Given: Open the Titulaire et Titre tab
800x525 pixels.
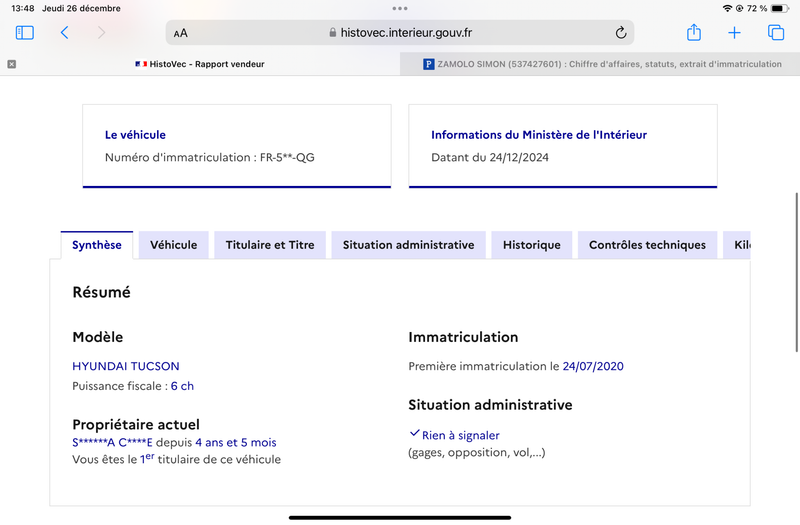Looking at the screenshot, I should pyautogui.click(x=270, y=245).
